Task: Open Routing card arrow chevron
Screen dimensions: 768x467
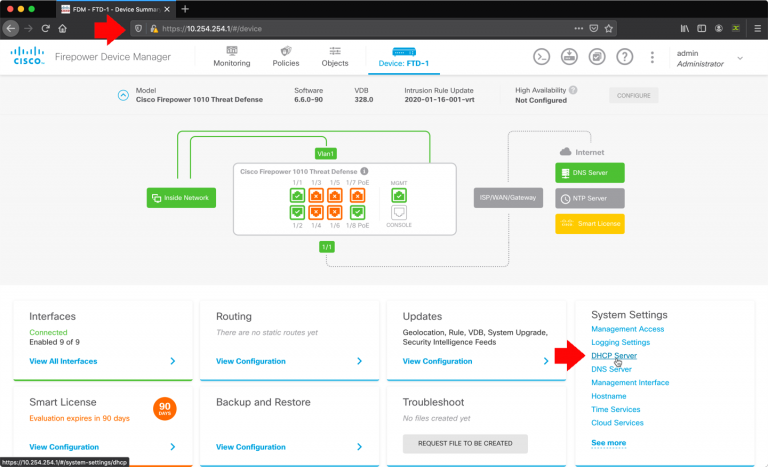Action: pyautogui.click(x=360, y=361)
